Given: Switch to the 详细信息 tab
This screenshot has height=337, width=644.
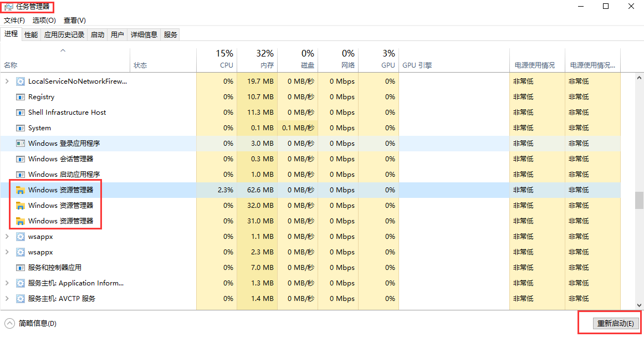Looking at the screenshot, I should pos(144,35).
